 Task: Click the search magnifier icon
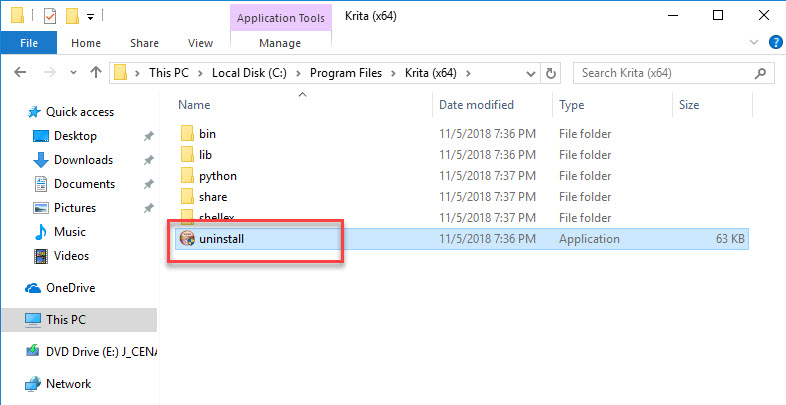760,73
